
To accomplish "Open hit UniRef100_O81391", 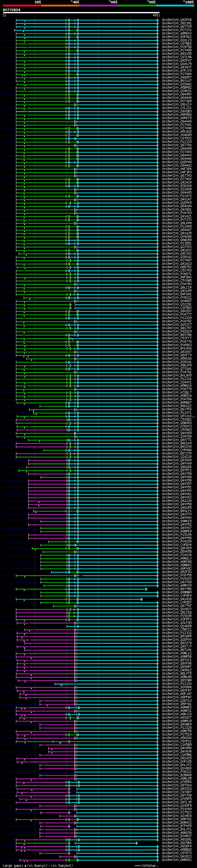I will 177,23.
